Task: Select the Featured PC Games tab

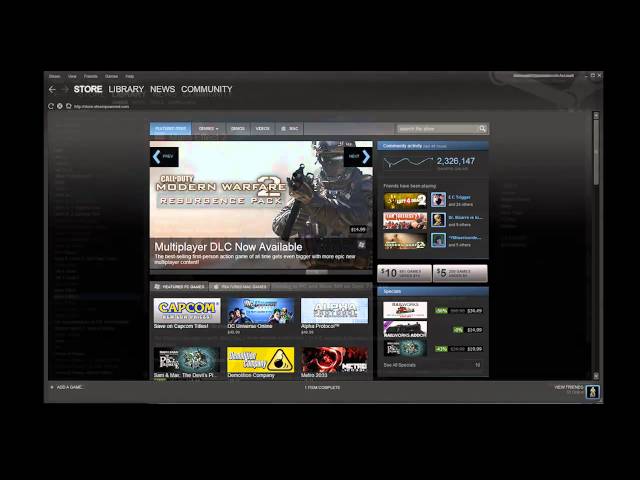Action: 179,287
